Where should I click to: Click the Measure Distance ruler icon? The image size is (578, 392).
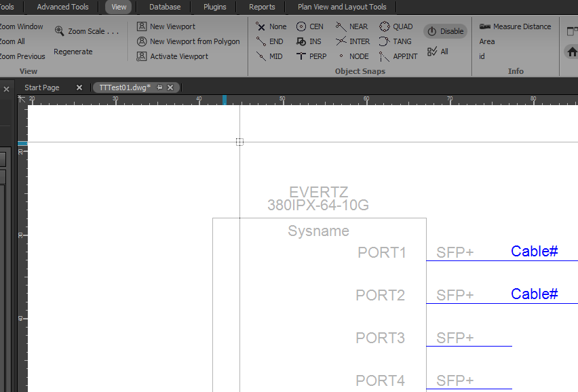tap(485, 26)
